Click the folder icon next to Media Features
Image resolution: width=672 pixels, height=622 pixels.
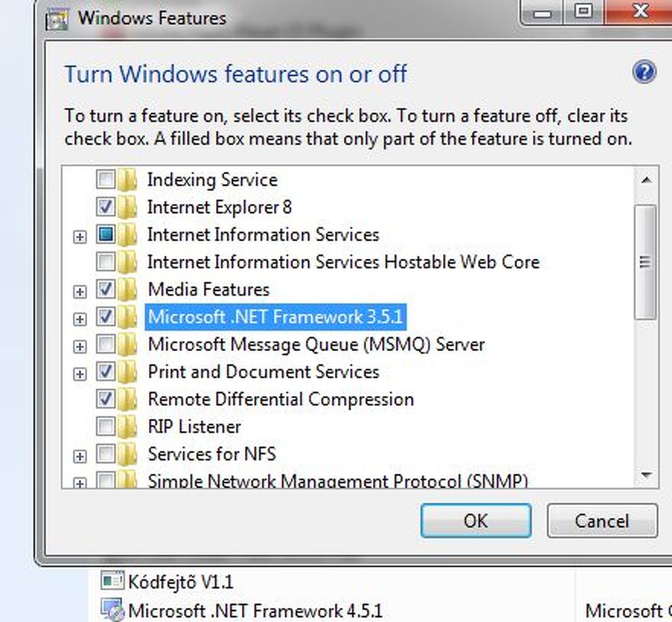click(127, 290)
